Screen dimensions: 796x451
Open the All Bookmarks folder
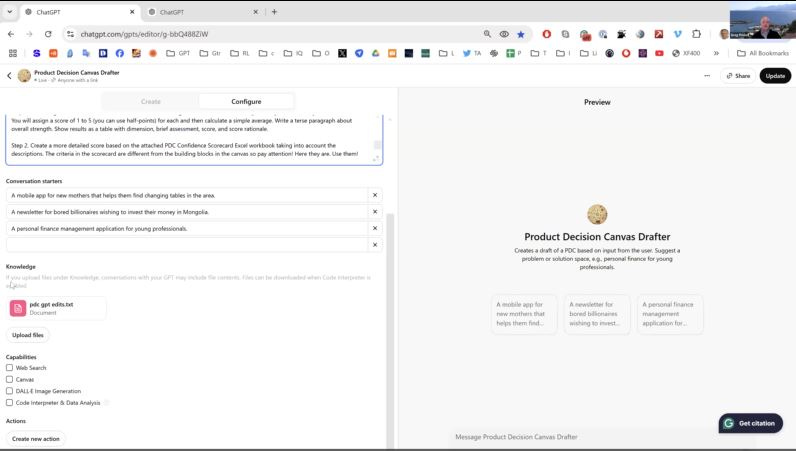763,53
